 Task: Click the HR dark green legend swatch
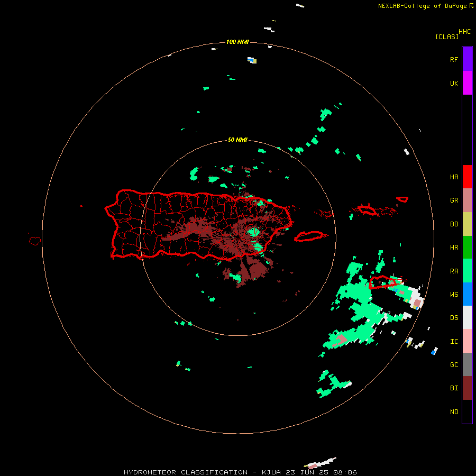coord(467,248)
